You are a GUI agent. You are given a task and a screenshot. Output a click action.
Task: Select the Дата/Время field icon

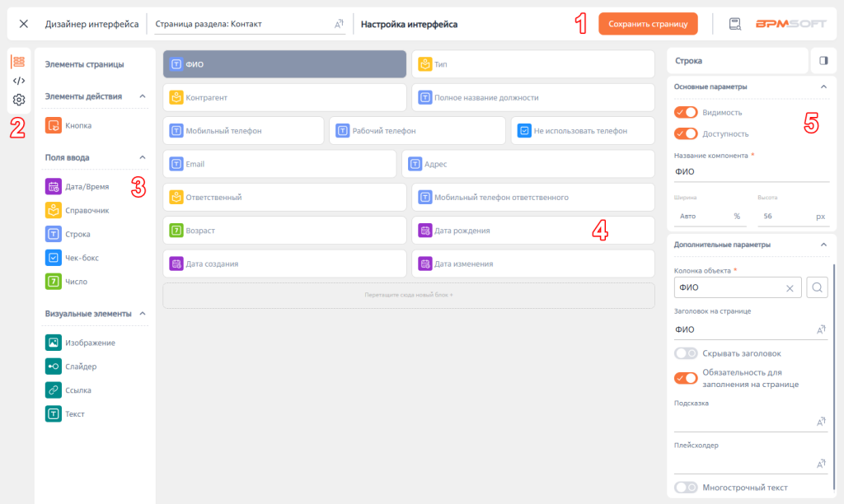[53, 187]
